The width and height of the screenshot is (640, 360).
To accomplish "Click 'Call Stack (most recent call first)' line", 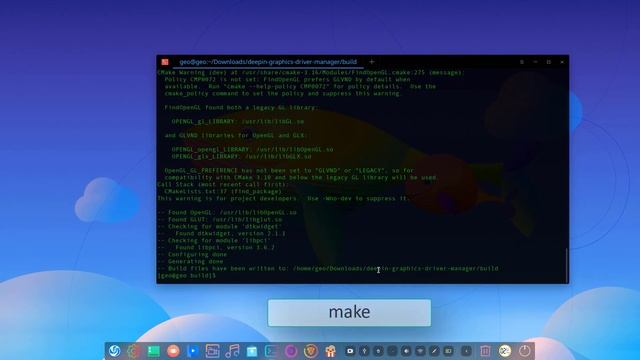I will (x=223, y=184).
